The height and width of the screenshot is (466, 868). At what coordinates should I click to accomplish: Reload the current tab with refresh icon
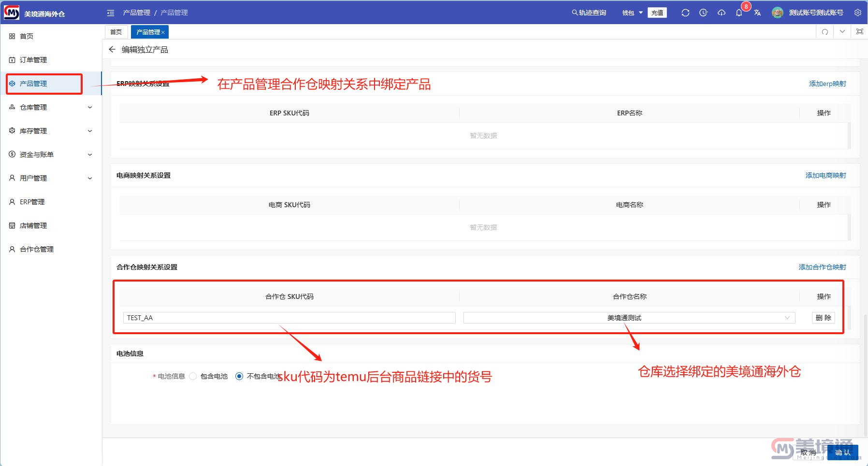pos(825,32)
